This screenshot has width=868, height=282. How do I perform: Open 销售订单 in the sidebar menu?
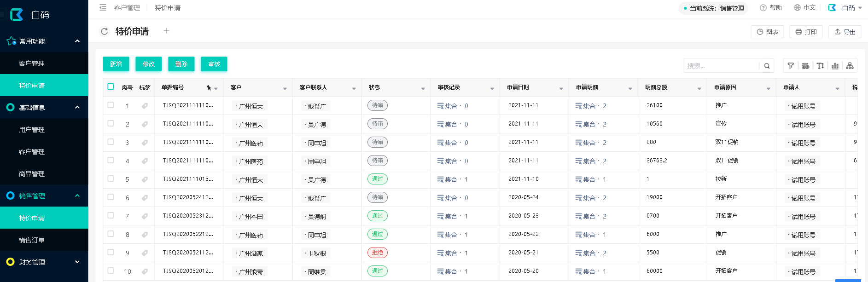point(32,240)
